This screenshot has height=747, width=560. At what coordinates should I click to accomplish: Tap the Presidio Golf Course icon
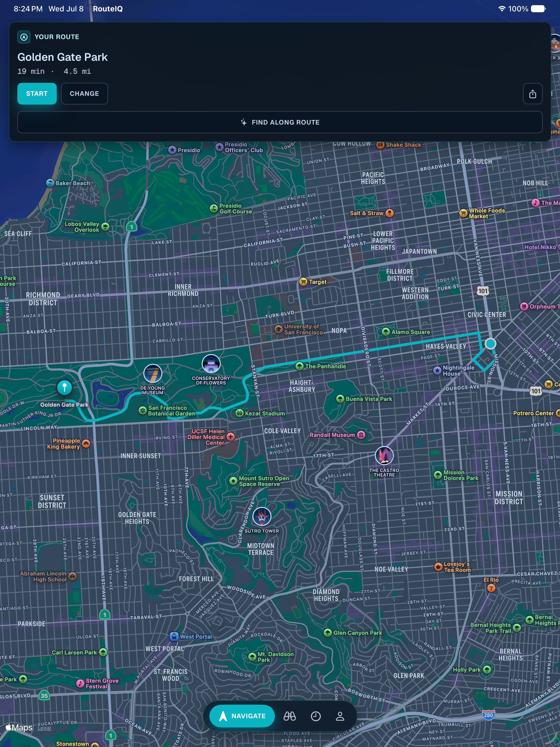pos(214,208)
